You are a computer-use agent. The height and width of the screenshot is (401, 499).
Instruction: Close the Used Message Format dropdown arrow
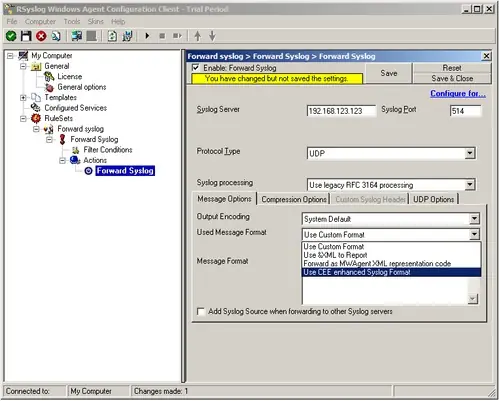point(474,234)
